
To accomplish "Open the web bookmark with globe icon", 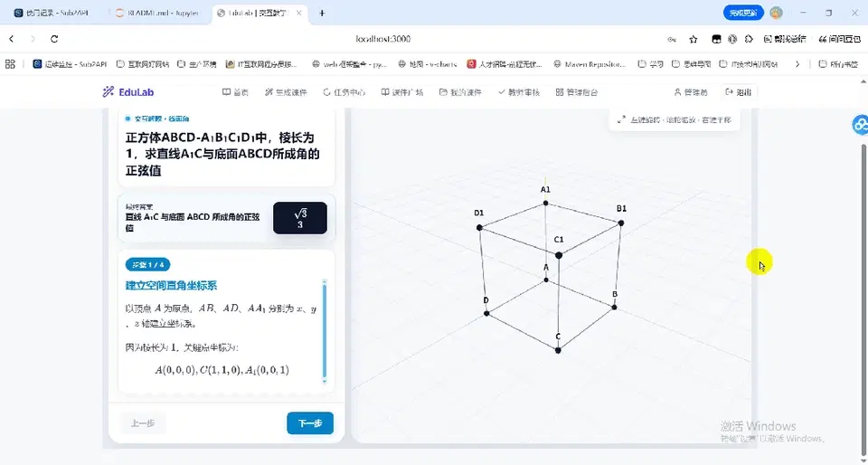I will click(x=349, y=64).
